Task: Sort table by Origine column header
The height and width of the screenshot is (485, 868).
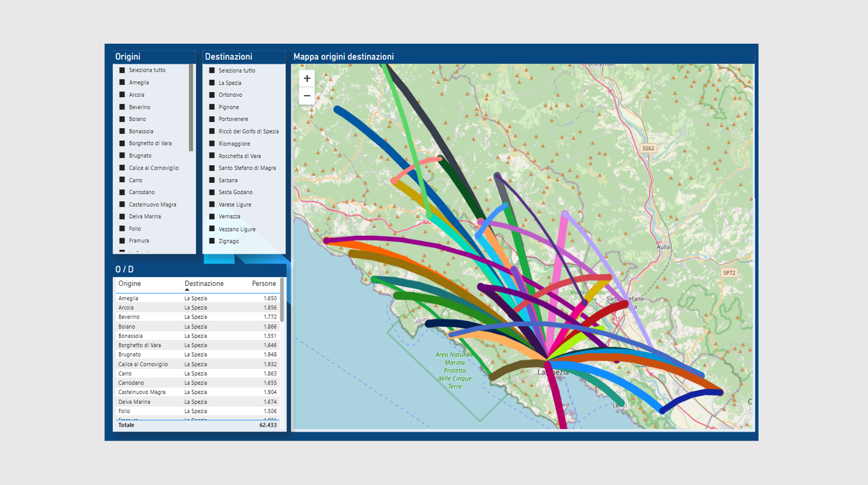Action: pyautogui.click(x=130, y=283)
